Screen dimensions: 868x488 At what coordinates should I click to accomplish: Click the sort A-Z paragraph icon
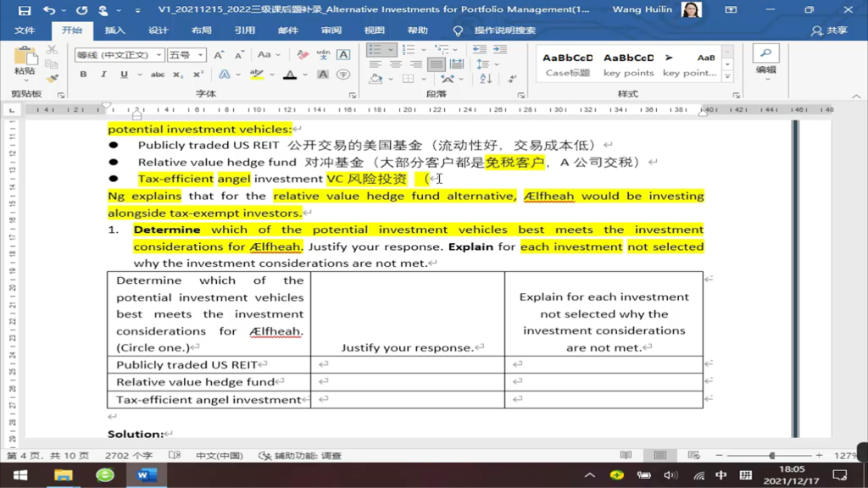486,78
